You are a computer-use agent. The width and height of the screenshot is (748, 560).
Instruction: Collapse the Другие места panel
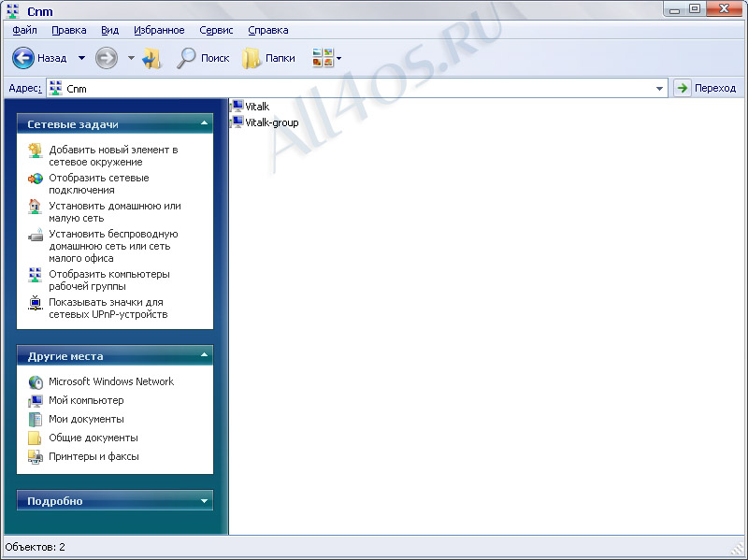(204, 355)
